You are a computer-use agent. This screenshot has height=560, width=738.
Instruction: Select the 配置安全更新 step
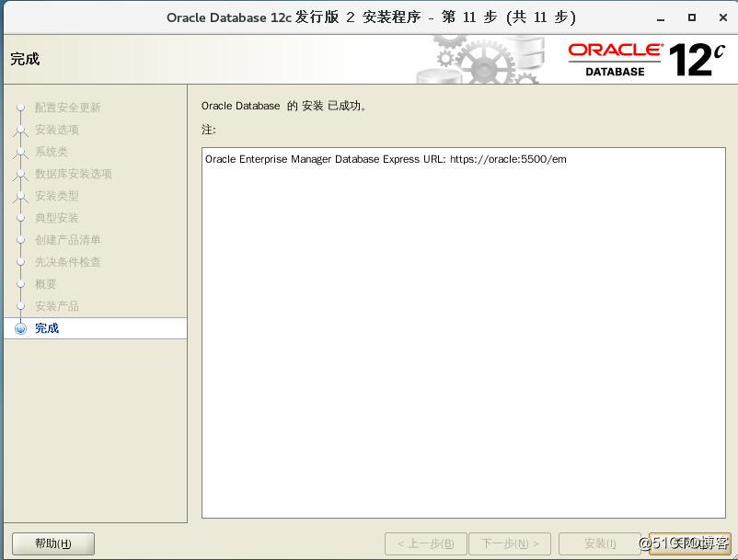click(x=68, y=108)
